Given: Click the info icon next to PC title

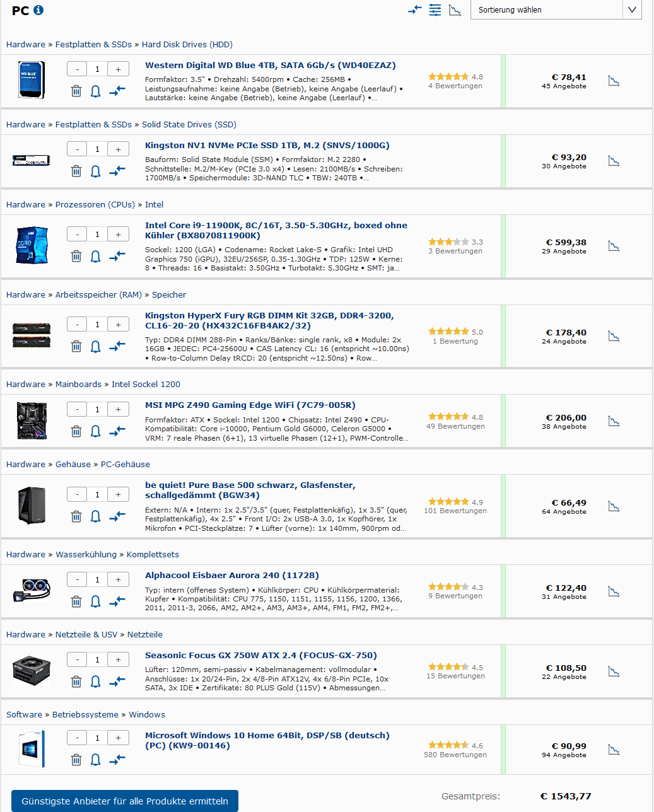Looking at the screenshot, I should (x=38, y=10).
